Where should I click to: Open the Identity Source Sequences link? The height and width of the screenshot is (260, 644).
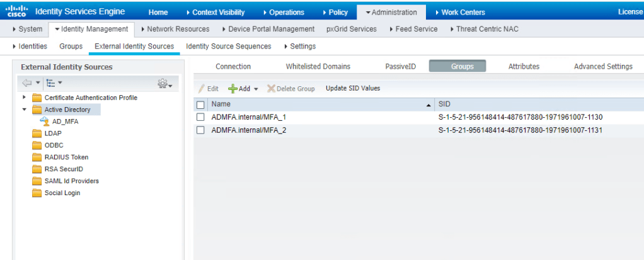[x=229, y=47]
